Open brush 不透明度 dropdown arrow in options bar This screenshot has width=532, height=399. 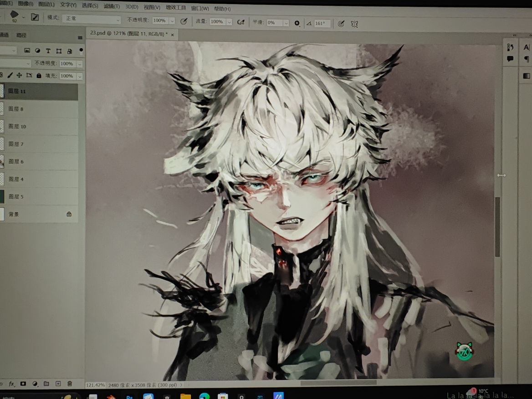click(172, 21)
